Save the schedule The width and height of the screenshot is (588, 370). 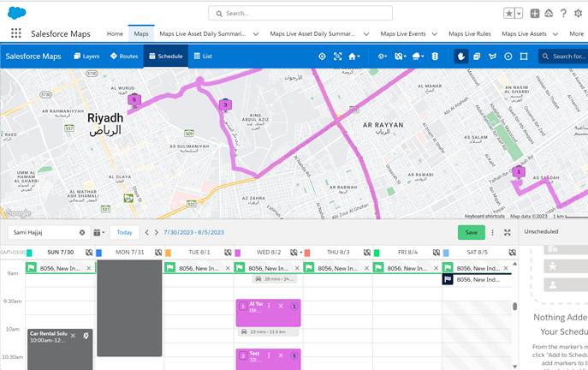click(x=472, y=233)
